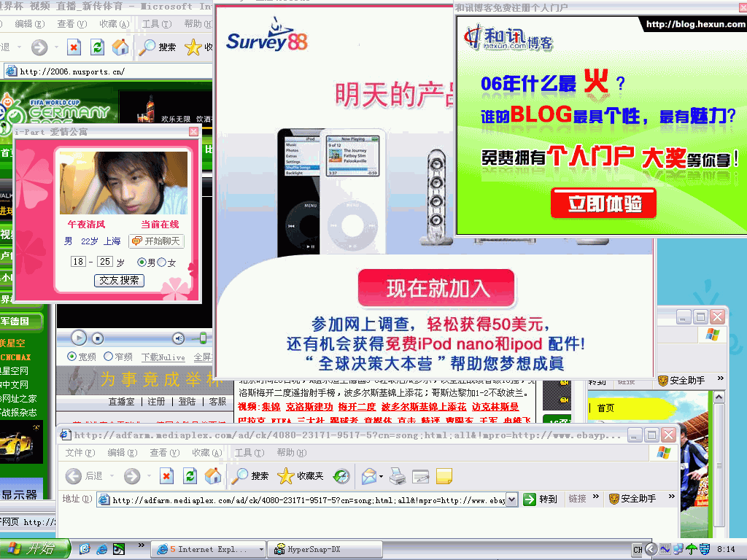Screen dimensions: 747x560
Task: Click stop button in video player
Action: pyautogui.click(x=98, y=338)
